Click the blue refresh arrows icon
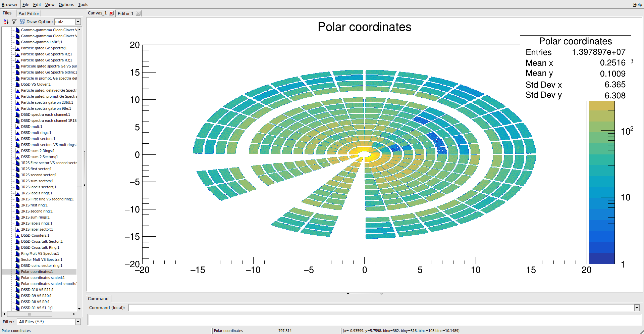This screenshot has height=334, width=644. coord(22,22)
